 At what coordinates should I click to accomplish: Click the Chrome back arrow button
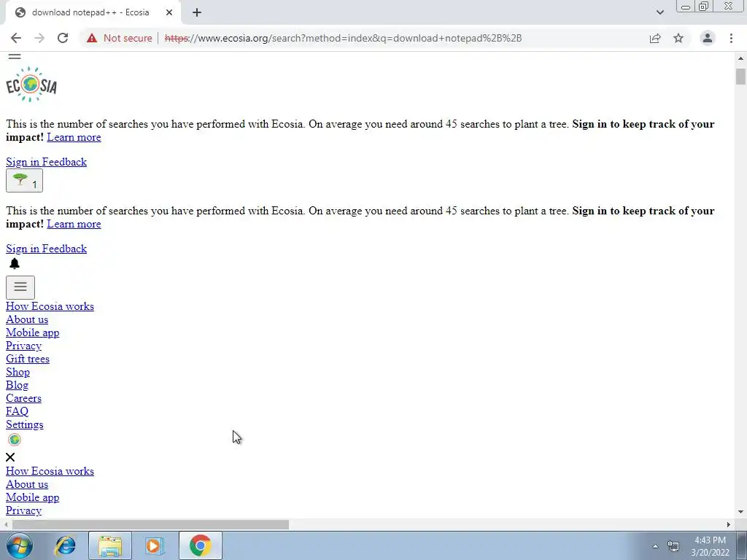[16, 38]
